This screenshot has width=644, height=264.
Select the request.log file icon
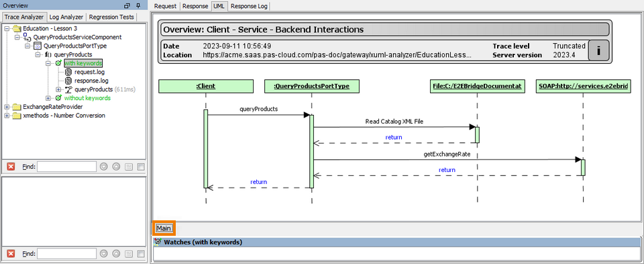click(68, 72)
